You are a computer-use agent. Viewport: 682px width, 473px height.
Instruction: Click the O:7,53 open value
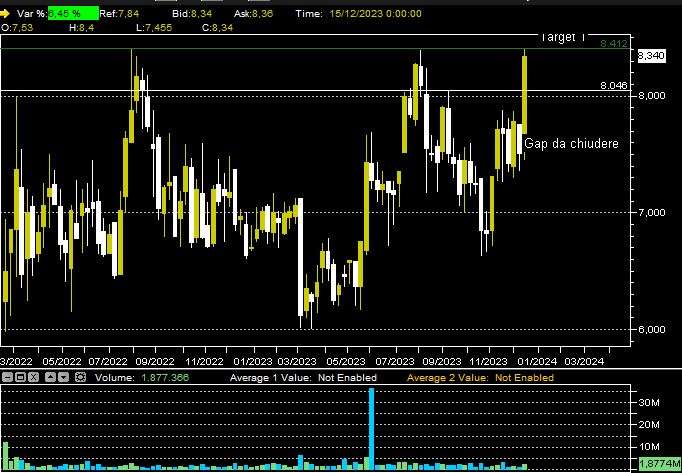[x=17, y=27]
